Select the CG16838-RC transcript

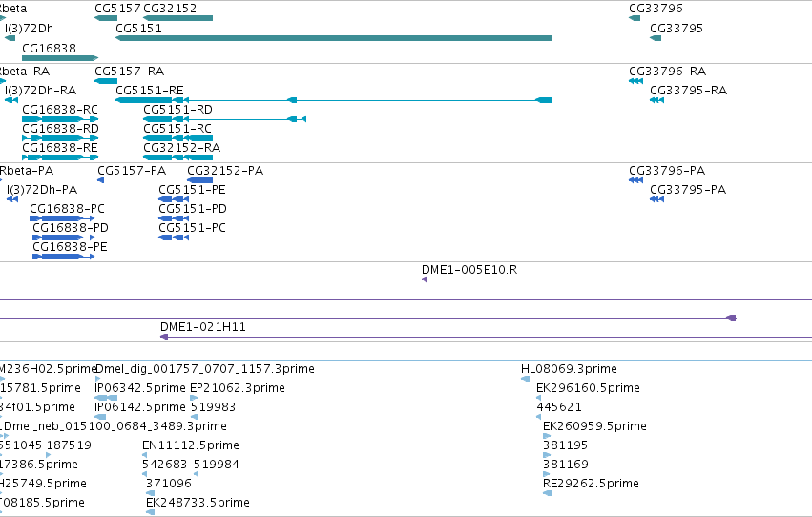coord(60,119)
